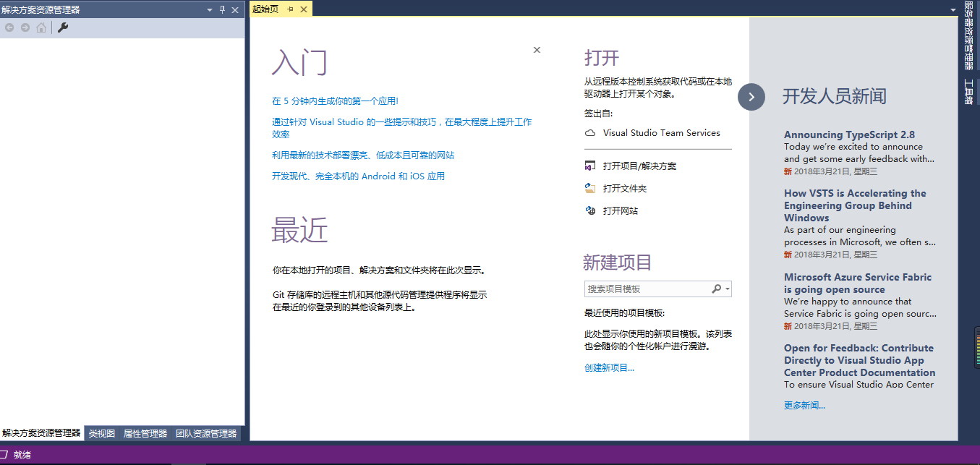The height and width of the screenshot is (465, 980).
Task: Click the magnifier icon in template search box
Action: [x=716, y=289]
